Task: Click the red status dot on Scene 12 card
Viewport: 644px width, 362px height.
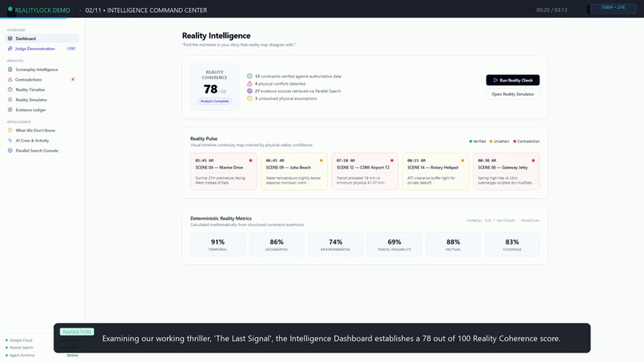Action: (392, 161)
